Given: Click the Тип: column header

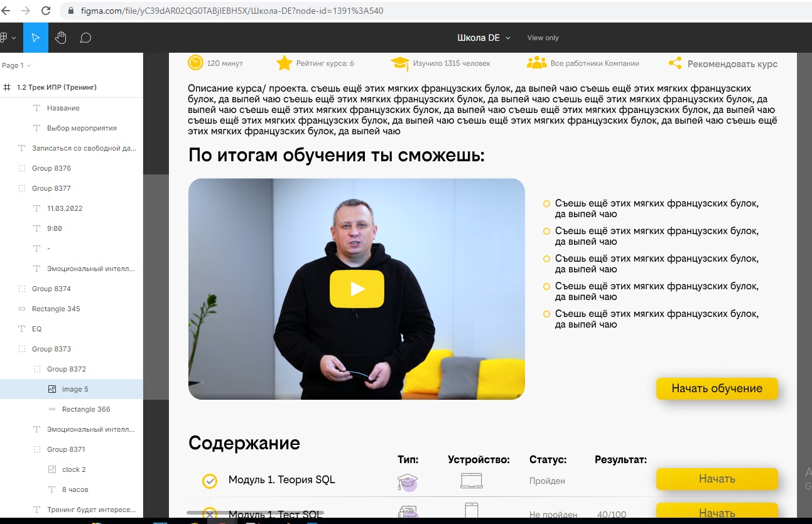Looking at the screenshot, I should (x=408, y=460).
